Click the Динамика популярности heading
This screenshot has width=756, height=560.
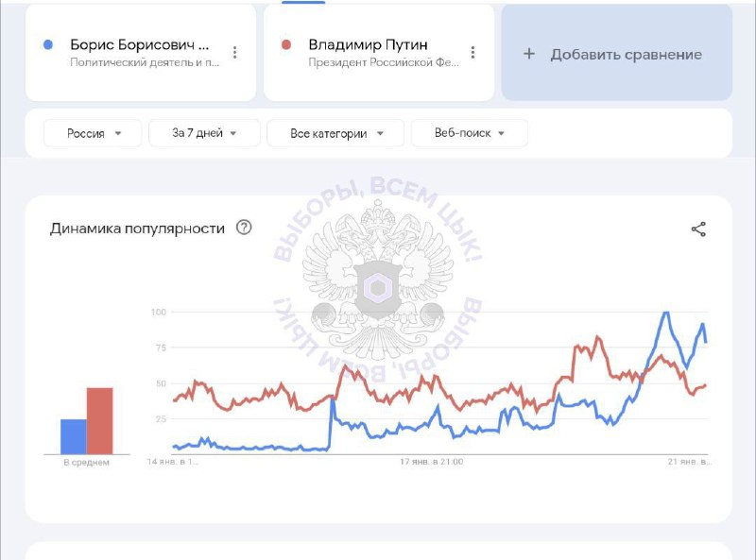point(137,228)
